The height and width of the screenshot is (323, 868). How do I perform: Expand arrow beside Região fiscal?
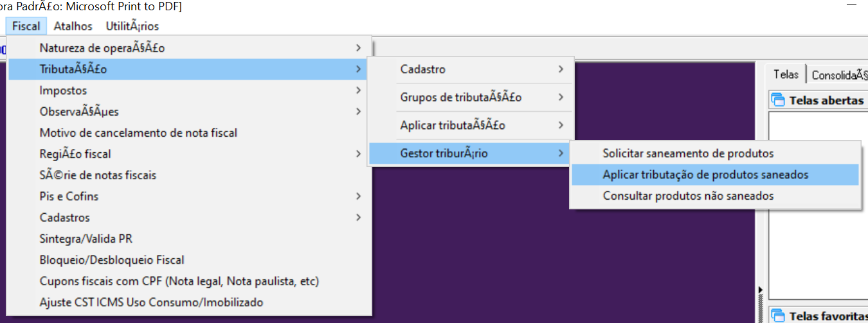[x=358, y=153]
